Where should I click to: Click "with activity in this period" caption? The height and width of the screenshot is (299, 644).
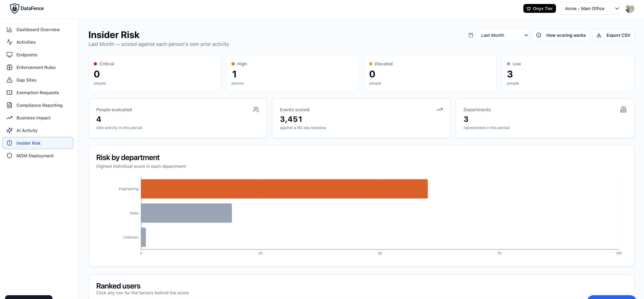(119, 128)
